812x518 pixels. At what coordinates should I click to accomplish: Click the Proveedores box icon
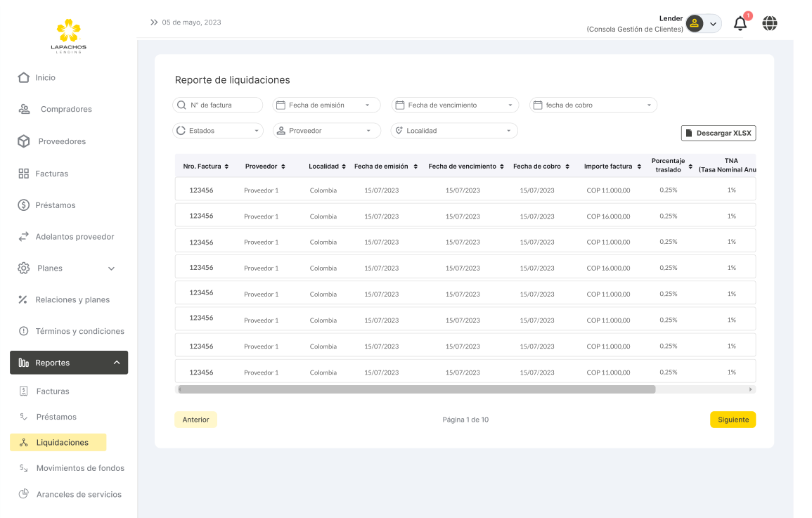tap(24, 141)
